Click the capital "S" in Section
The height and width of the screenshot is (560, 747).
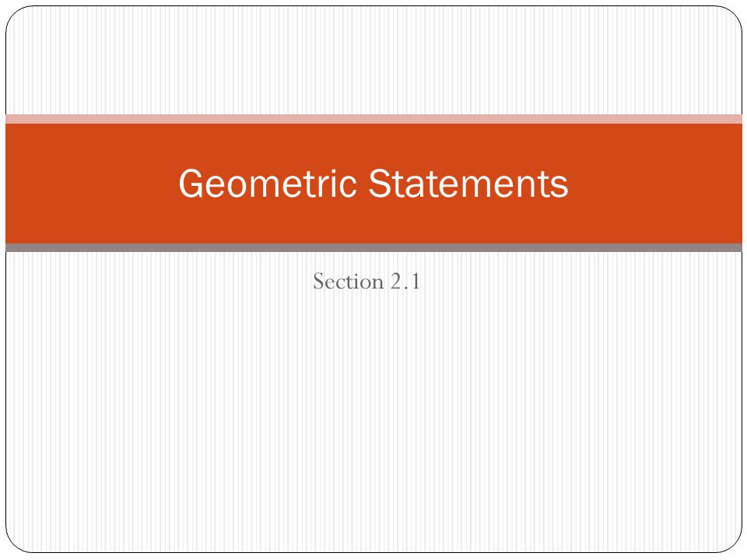click(318, 282)
